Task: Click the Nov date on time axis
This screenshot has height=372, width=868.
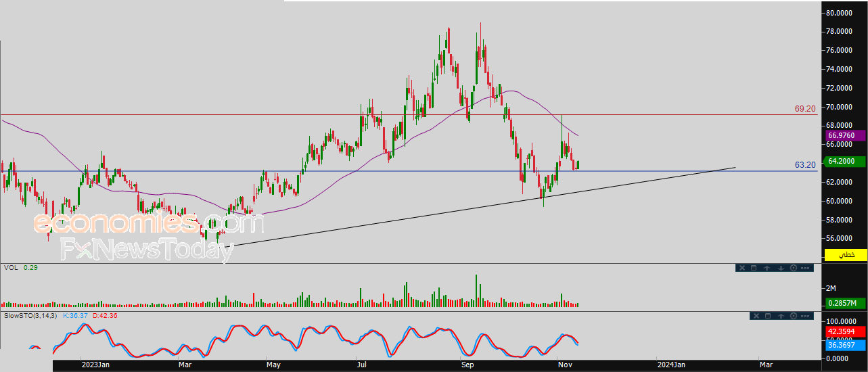Action: [564, 365]
